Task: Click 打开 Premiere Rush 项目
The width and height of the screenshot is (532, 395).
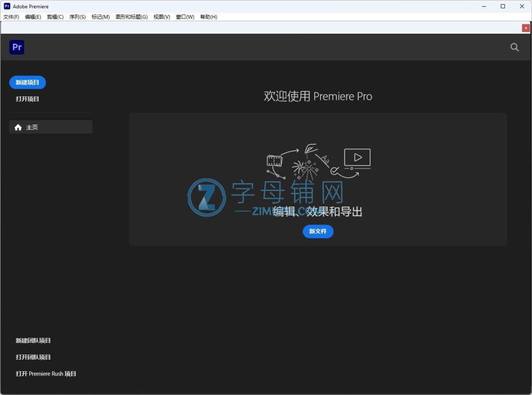Action: [46, 374]
